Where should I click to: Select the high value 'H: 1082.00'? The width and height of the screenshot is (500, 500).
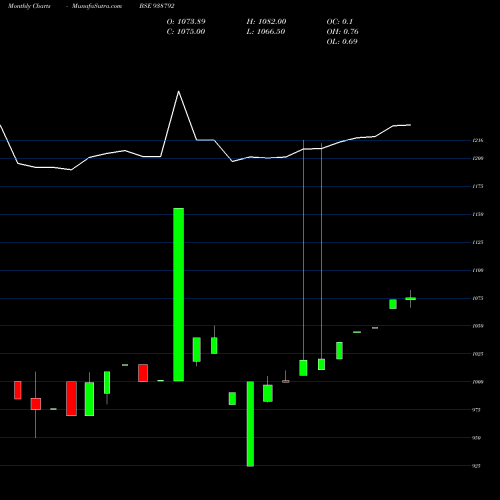tap(266, 21)
